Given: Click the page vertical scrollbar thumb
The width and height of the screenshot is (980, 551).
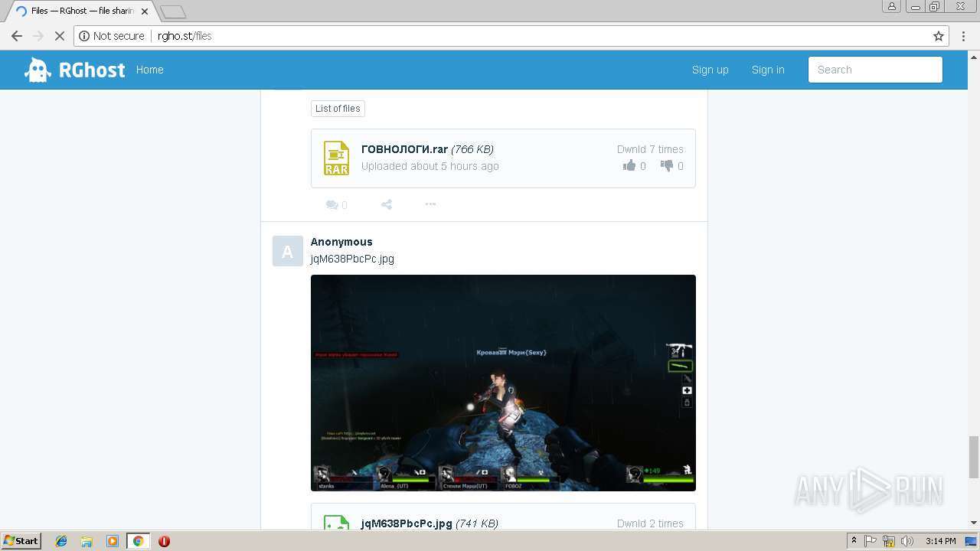Looking at the screenshot, I should pos(974,457).
